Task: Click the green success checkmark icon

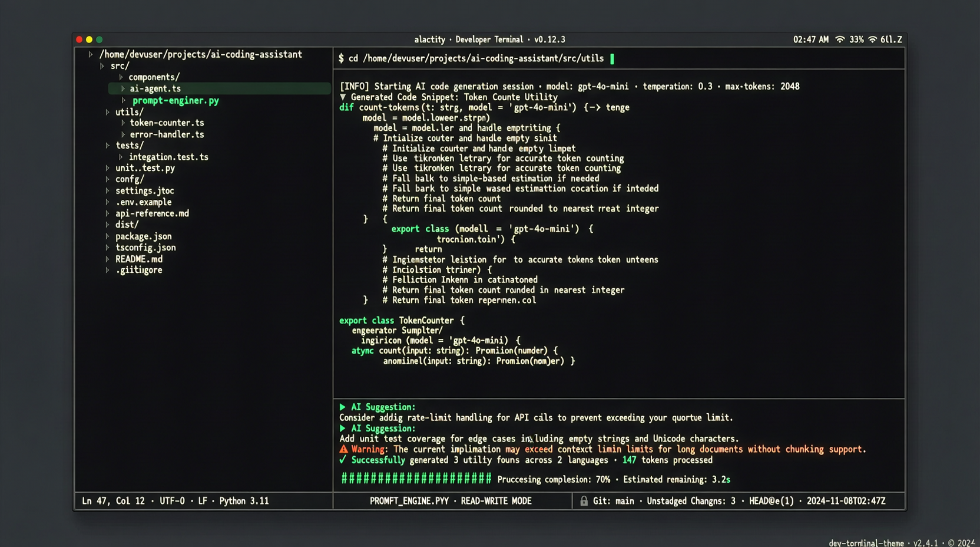Action: pos(343,460)
